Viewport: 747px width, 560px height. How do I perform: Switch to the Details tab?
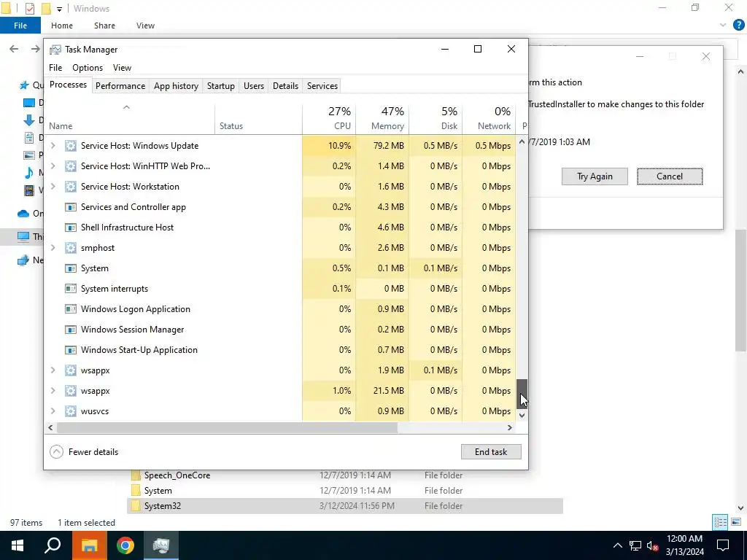click(x=285, y=86)
